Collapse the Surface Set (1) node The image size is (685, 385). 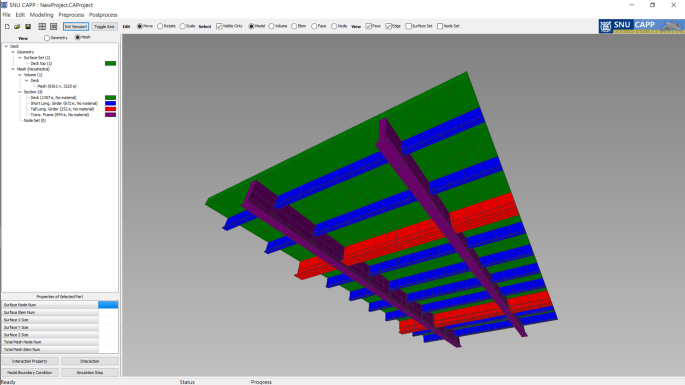[x=20, y=58]
